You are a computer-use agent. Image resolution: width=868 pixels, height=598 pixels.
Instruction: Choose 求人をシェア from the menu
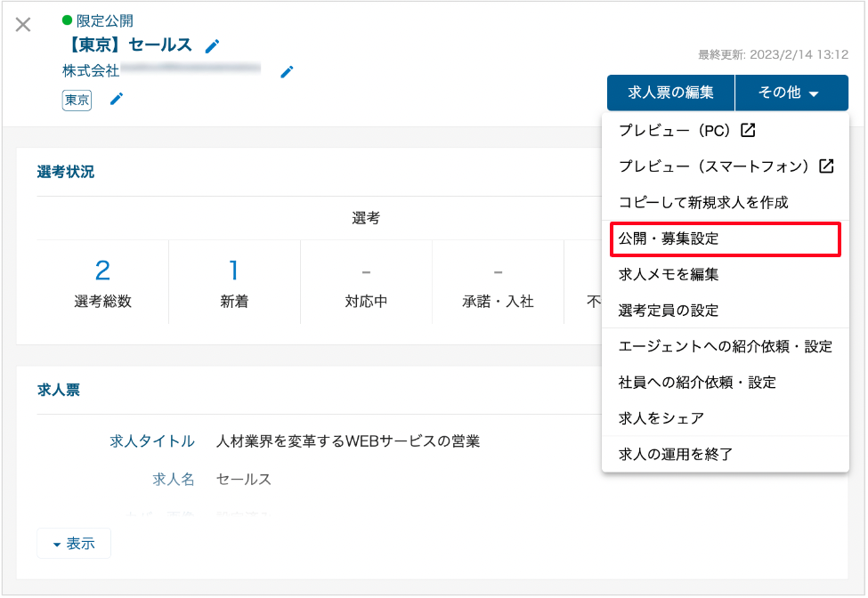(x=726, y=419)
